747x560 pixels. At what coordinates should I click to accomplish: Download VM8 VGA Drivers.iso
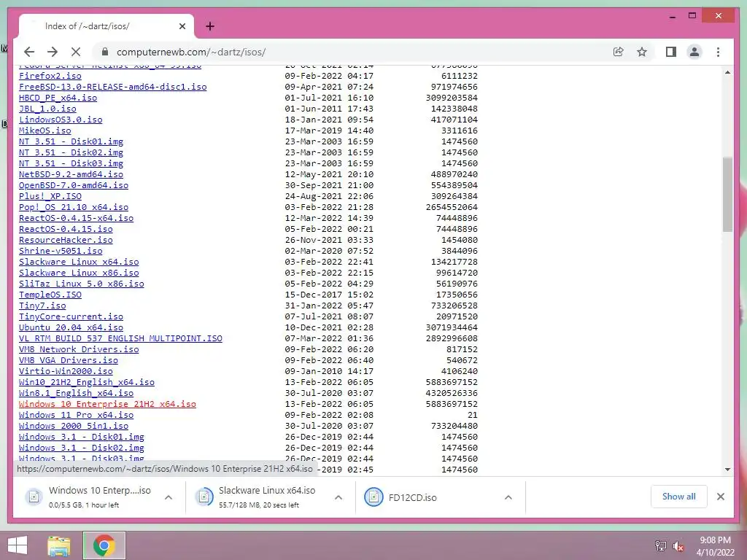(69, 360)
